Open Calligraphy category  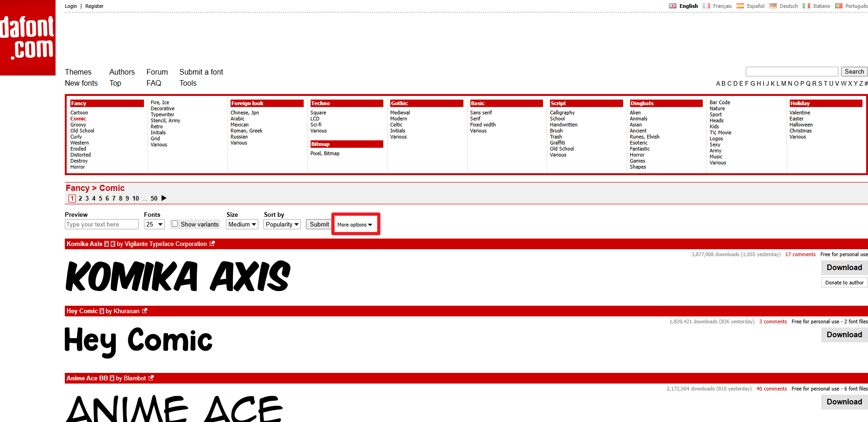[x=562, y=113]
